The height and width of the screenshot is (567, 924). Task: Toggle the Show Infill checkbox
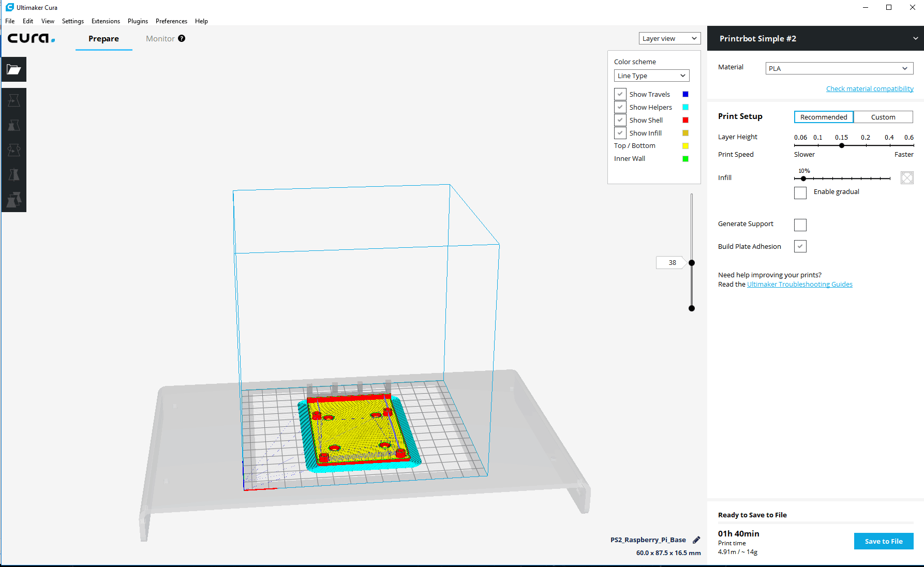pos(620,133)
